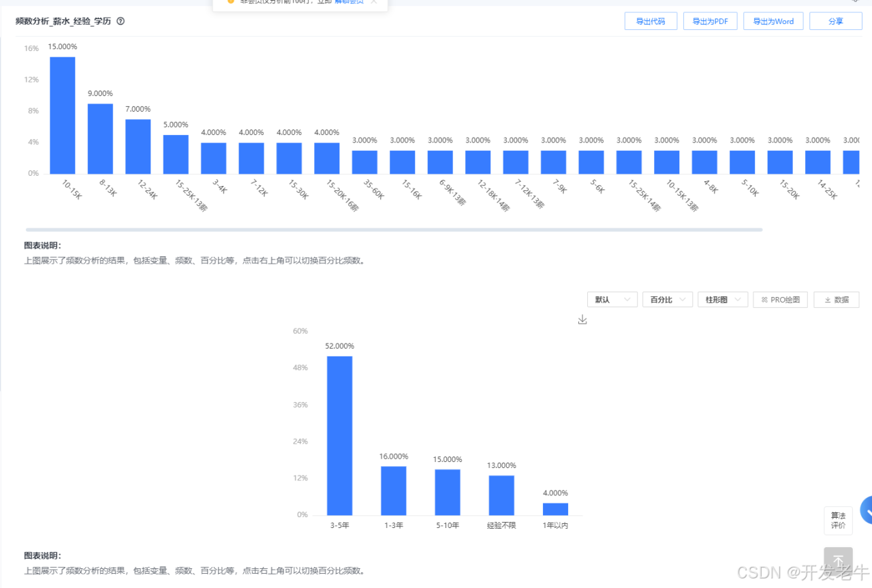Click the back-to-top arrow button
Screen dimensions: 872x588
point(838,560)
